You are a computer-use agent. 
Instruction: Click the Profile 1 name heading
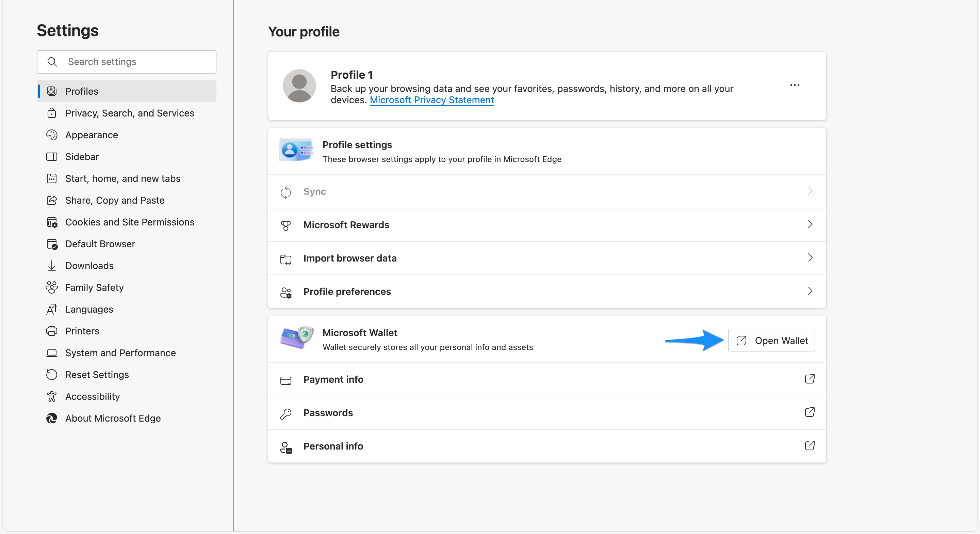point(352,75)
